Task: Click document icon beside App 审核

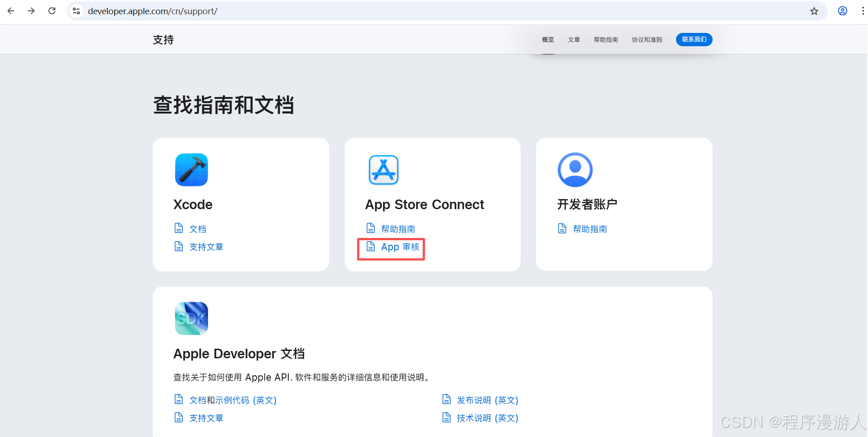Action: pos(371,247)
